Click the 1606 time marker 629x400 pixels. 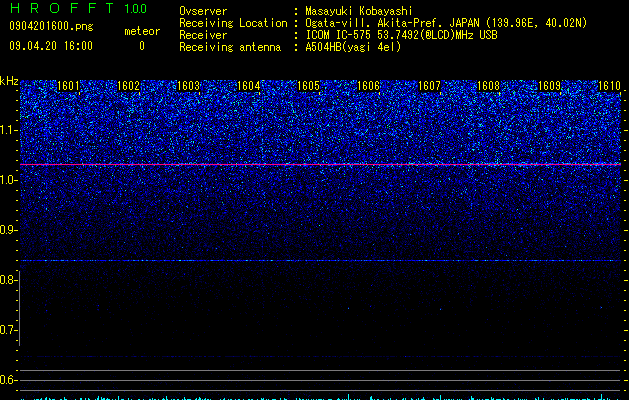[368, 86]
